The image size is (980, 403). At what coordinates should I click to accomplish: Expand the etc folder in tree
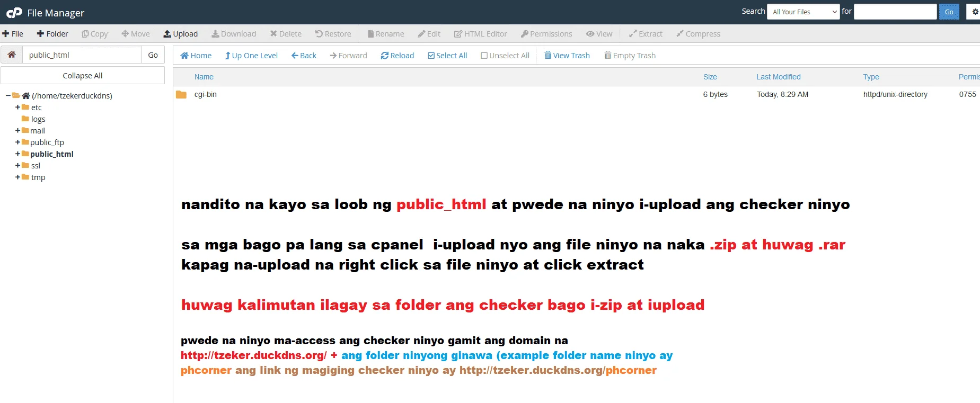pos(17,108)
